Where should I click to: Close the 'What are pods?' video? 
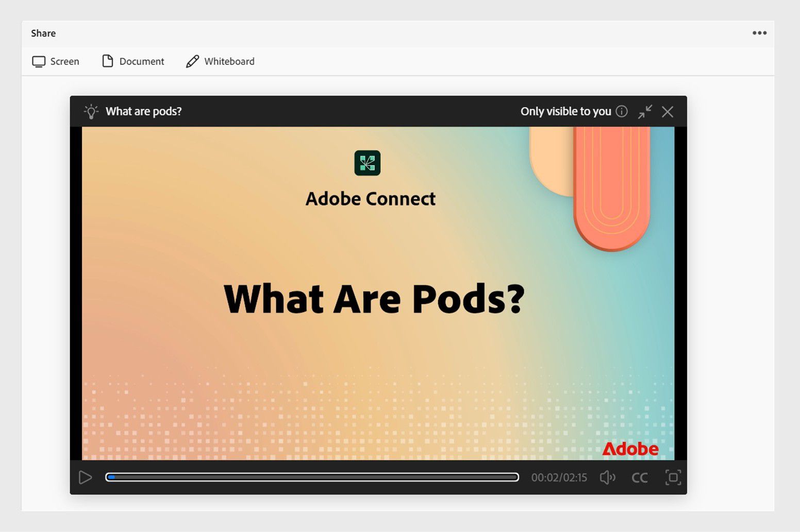tap(668, 112)
